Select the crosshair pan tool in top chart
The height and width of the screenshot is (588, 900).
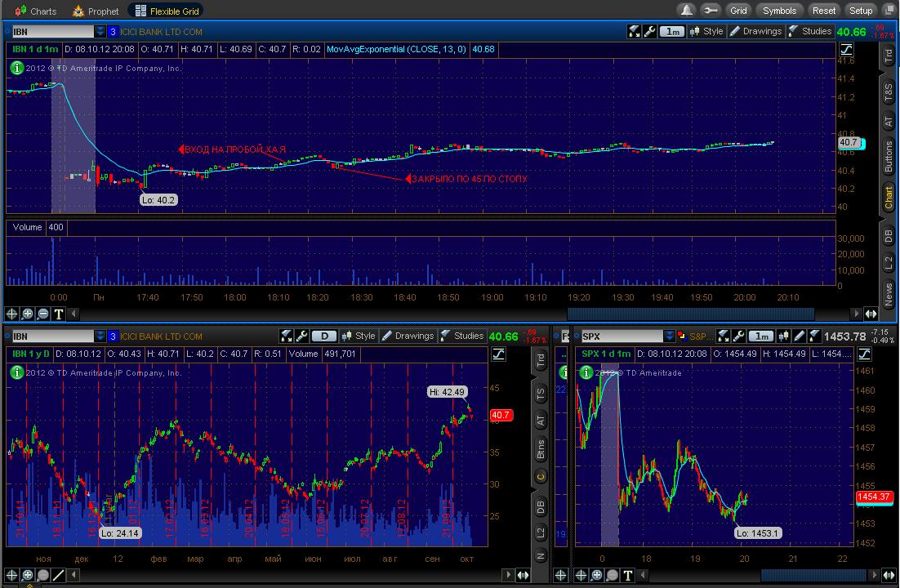tap(11, 314)
